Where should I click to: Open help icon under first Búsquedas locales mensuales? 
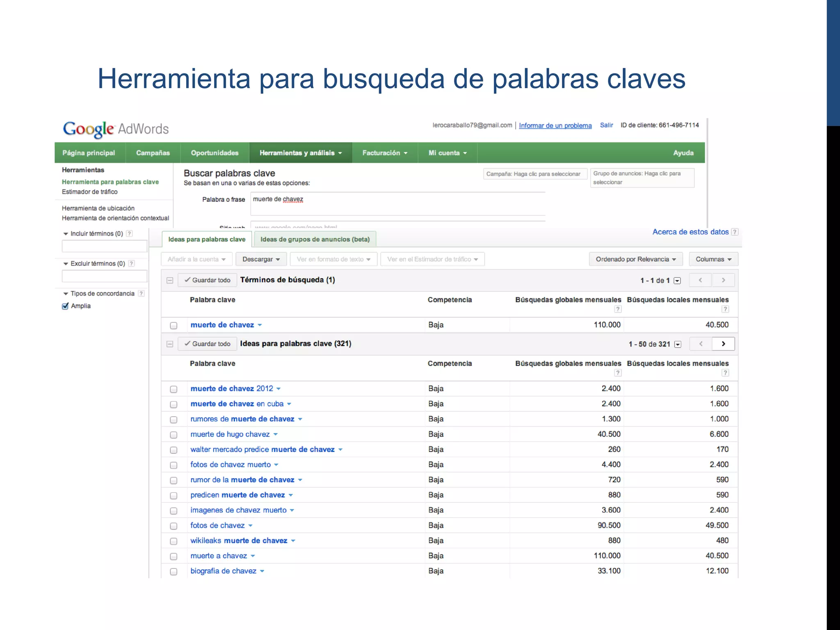(725, 309)
